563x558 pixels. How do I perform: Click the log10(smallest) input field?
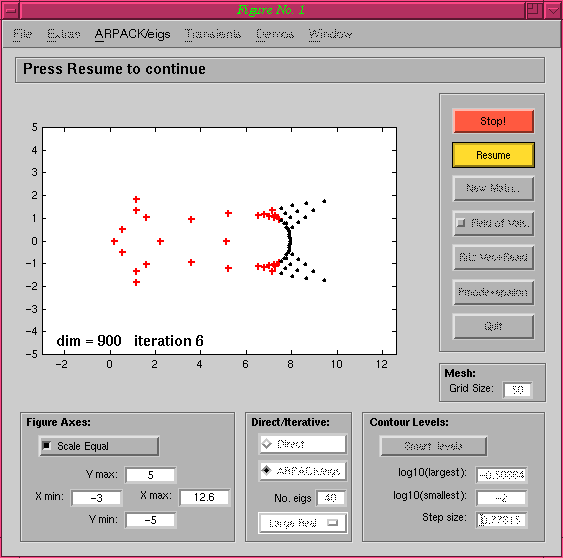coord(501,498)
